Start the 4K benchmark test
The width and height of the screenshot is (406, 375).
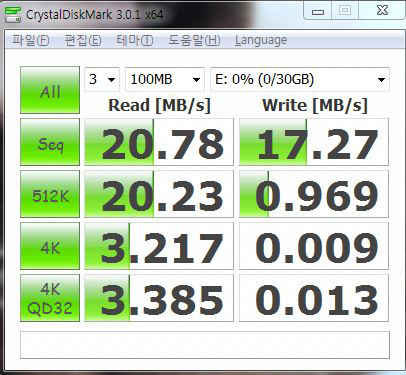(x=50, y=246)
